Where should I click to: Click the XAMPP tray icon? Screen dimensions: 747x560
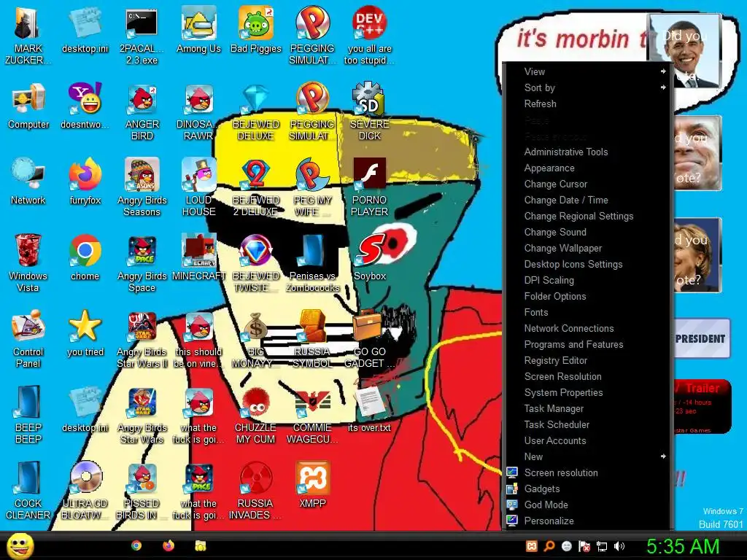(532, 546)
